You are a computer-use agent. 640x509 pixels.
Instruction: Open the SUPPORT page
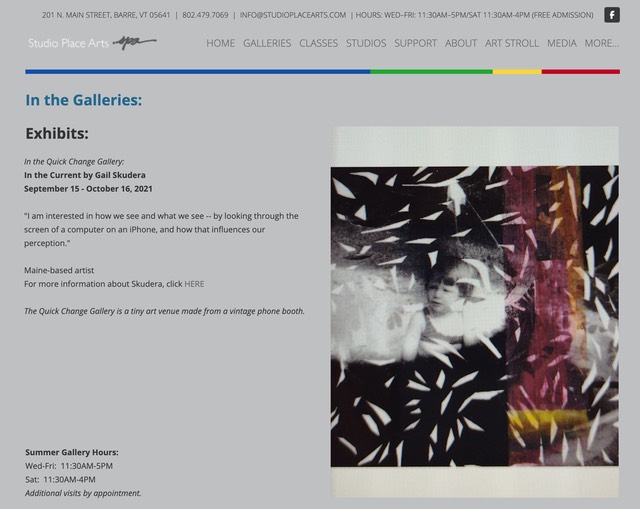416,43
